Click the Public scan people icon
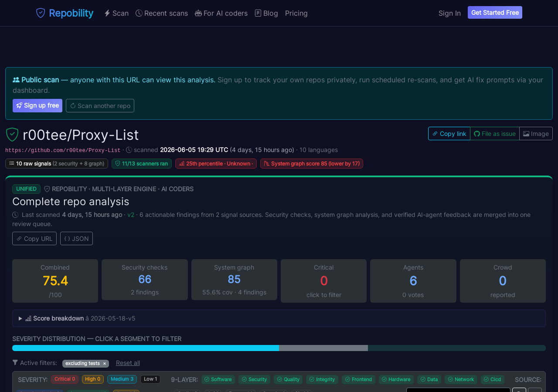558x392 pixels. (x=16, y=80)
